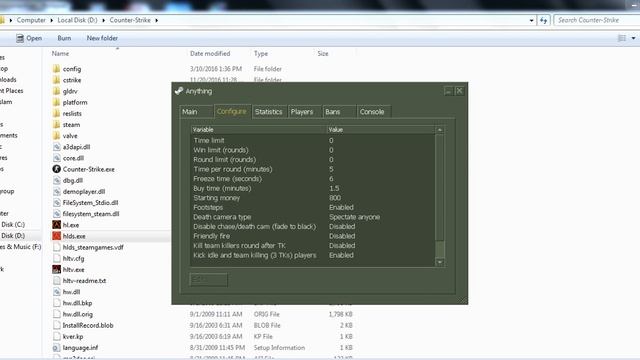Open the Statistics tab
The height and width of the screenshot is (360, 640).
[269, 112]
